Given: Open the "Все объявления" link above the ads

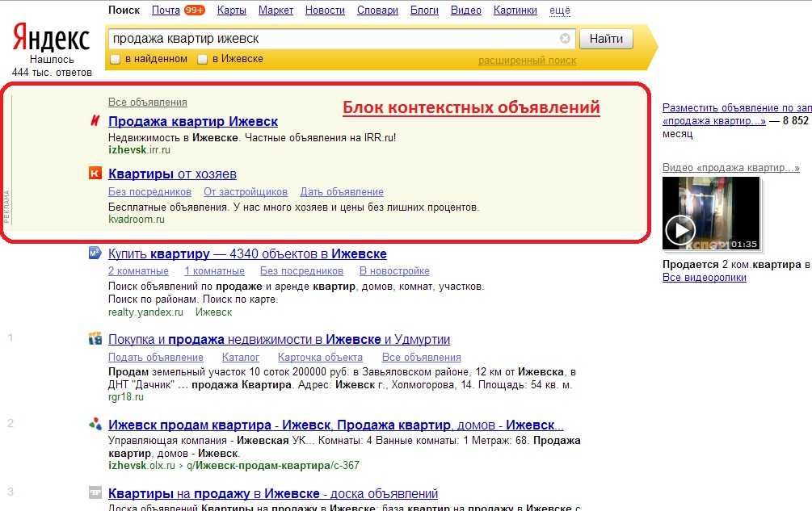Looking at the screenshot, I should pos(147,103).
